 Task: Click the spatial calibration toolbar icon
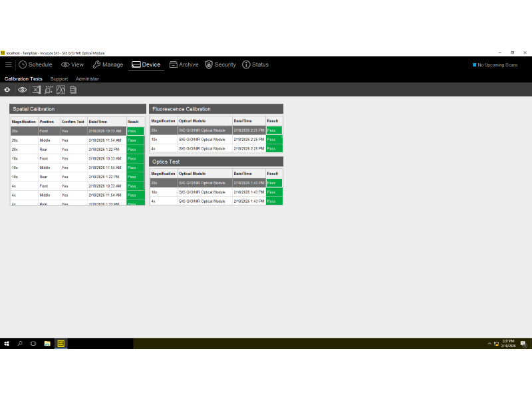(x=36, y=90)
